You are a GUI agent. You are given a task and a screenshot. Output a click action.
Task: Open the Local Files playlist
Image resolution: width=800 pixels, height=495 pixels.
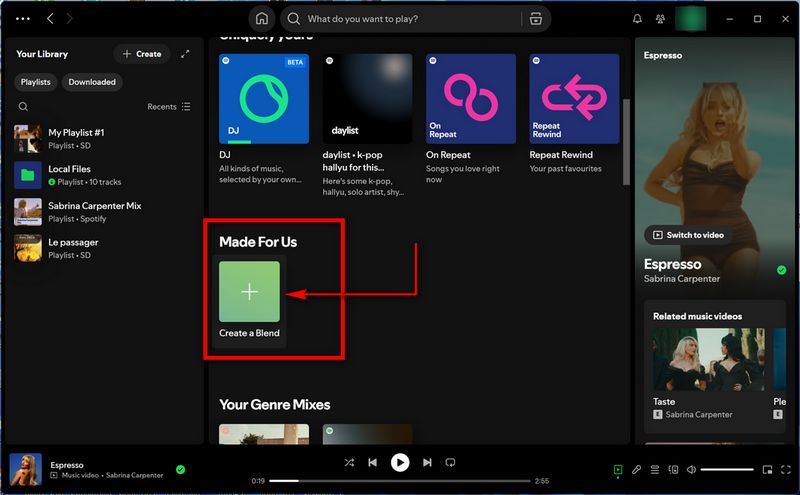pos(104,175)
